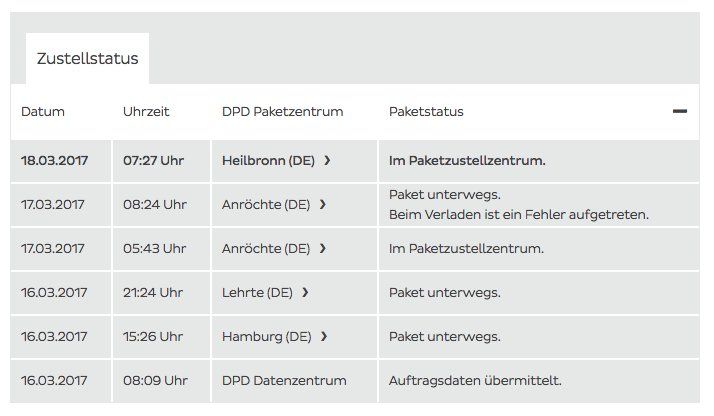
Task: Expand the chevron next to Heilbronn (DE)
Action: point(327,160)
